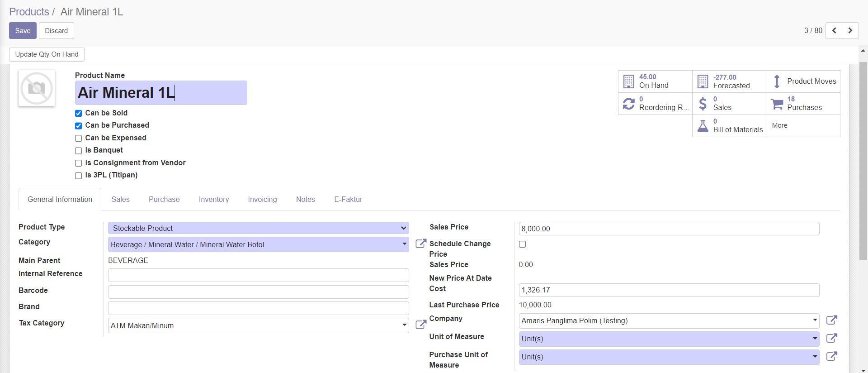This screenshot has width=868, height=373.
Task: Open the Category dropdown
Action: point(258,244)
